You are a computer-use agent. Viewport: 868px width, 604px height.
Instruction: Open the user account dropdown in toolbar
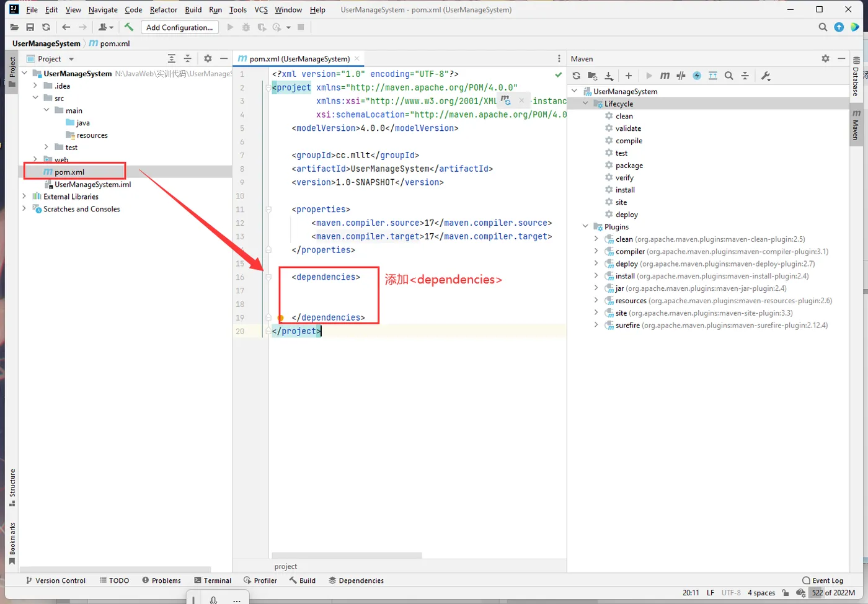point(106,27)
